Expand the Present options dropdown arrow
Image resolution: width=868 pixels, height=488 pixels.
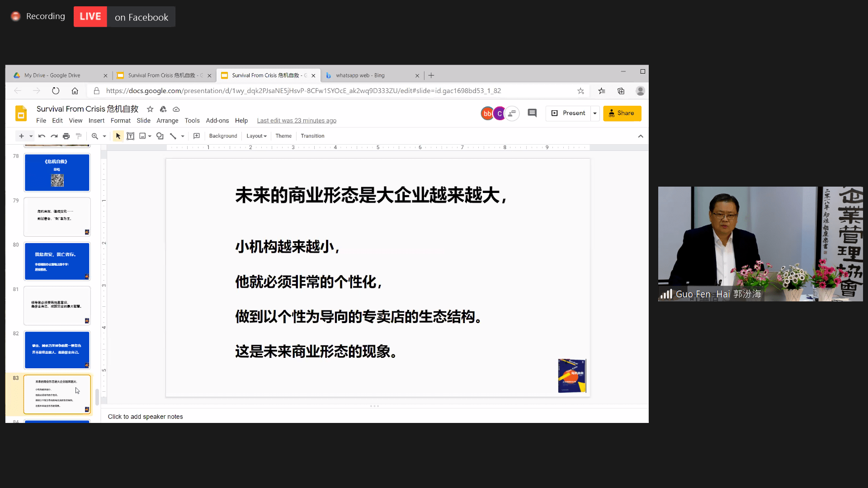[595, 113]
